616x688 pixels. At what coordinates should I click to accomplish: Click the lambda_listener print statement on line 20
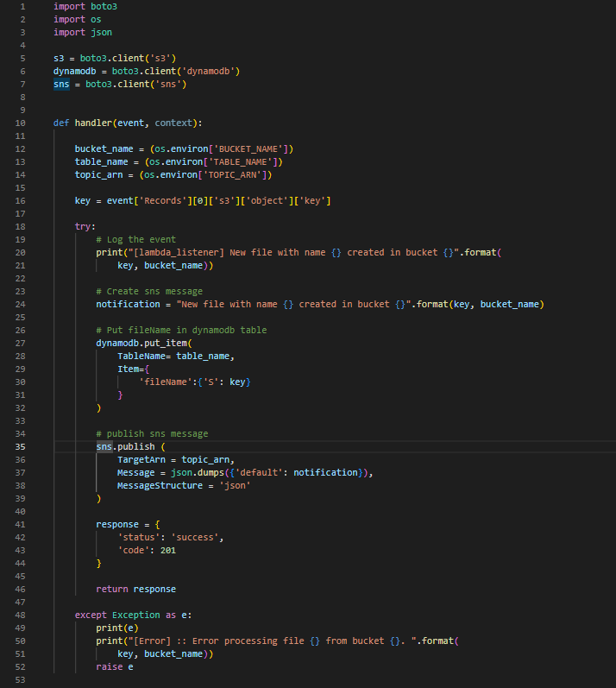coord(299,252)
